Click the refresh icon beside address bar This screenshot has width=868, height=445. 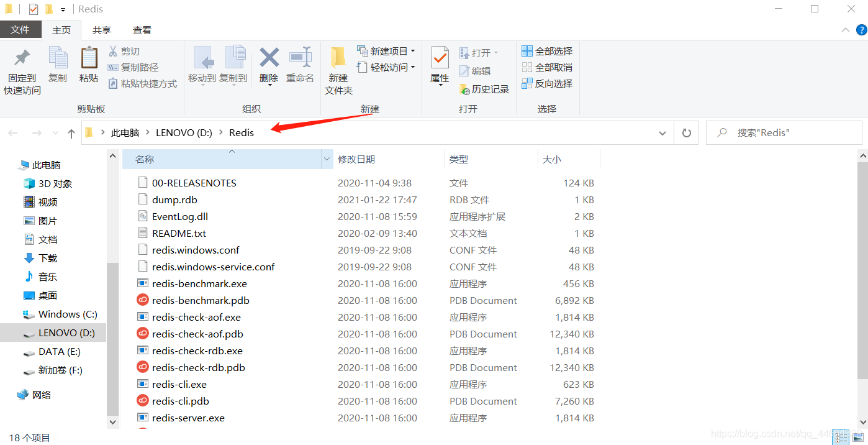point(686,133)
